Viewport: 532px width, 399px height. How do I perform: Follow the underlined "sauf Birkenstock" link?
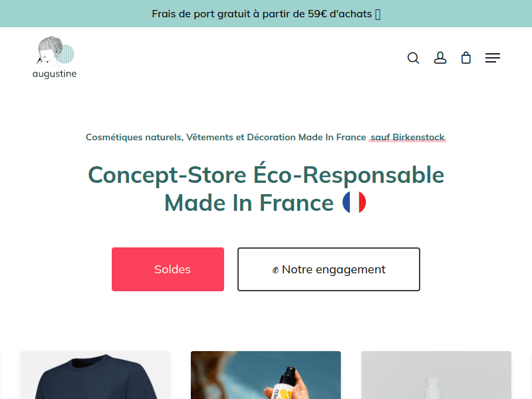coord(407,138)
